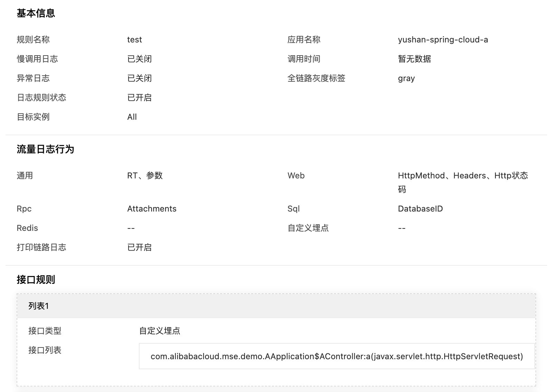Click the Sql value DatabaseID
552x392 pixels.
click(x=420, y=209)
